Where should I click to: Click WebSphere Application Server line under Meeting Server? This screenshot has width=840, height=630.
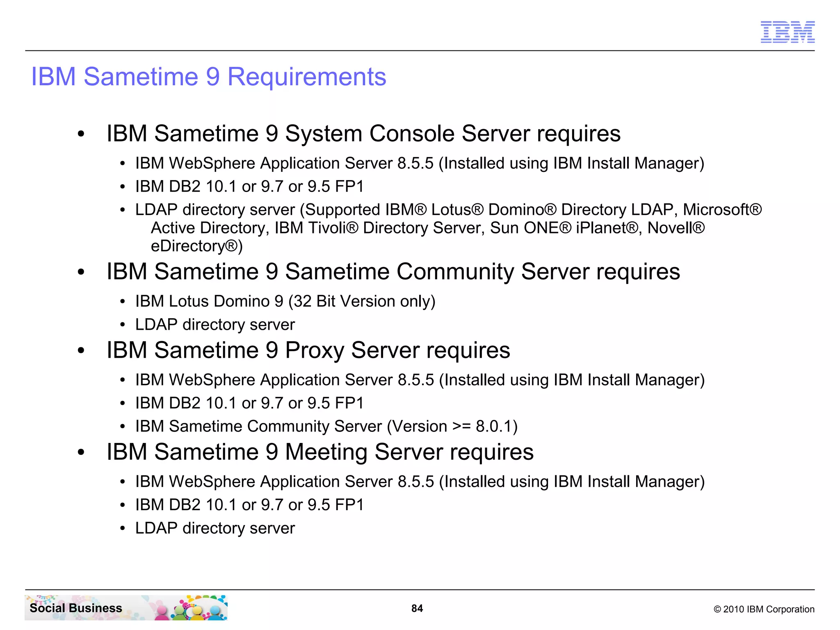pos(420,482)
